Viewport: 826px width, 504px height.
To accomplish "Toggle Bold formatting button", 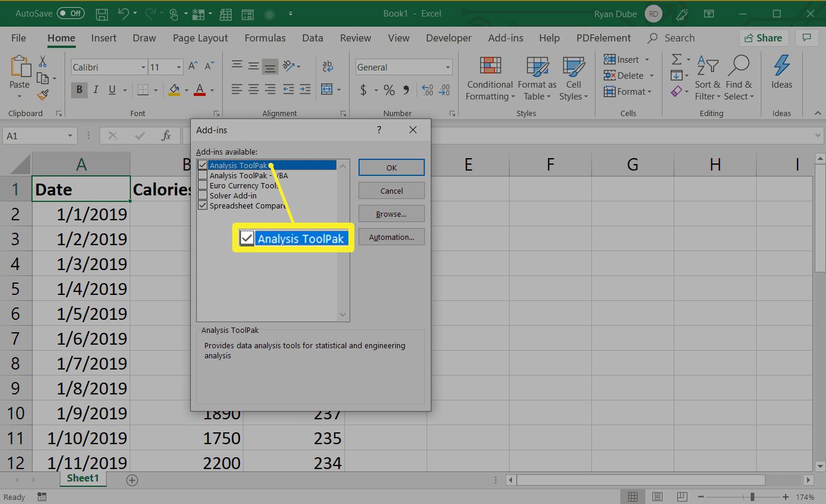I will (79, 90).
